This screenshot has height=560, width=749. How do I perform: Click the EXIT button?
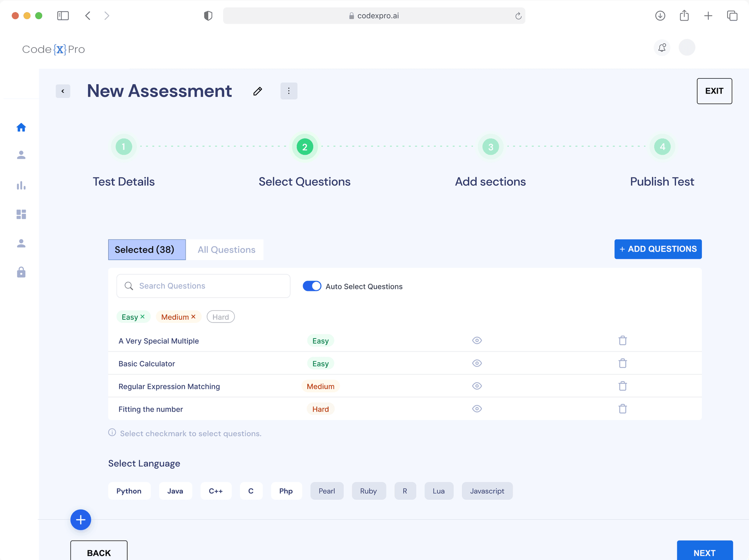pyautogui.click(x=714, y=91)
